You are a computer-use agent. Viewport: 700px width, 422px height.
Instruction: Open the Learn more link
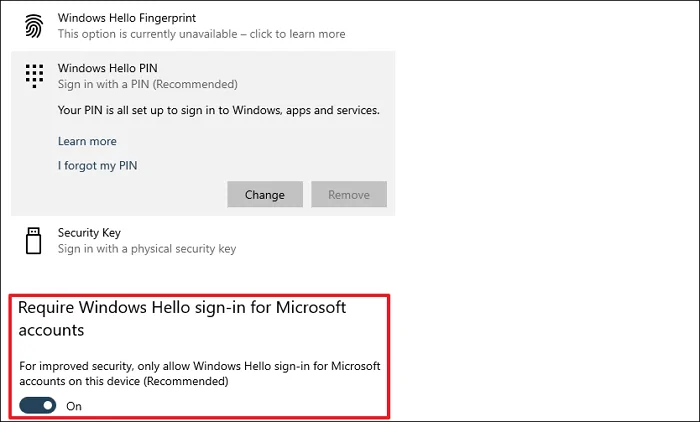pyautogui.click(x=87, y=141)
